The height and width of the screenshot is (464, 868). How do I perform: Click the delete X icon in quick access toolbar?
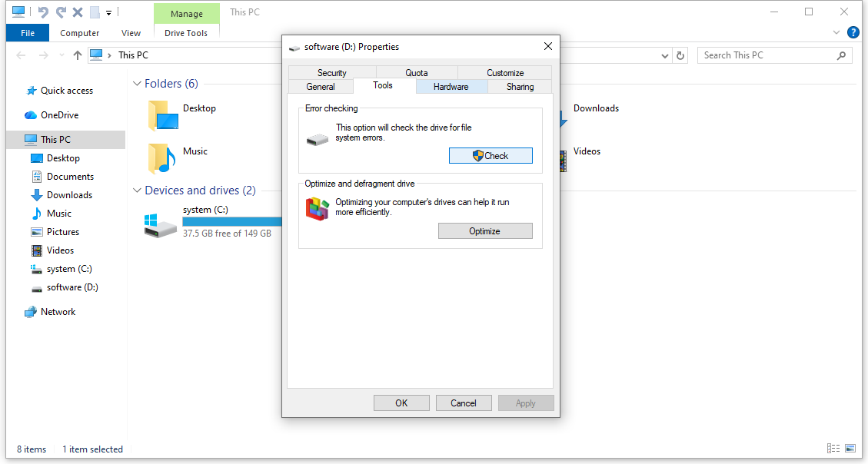coord(77,12)
